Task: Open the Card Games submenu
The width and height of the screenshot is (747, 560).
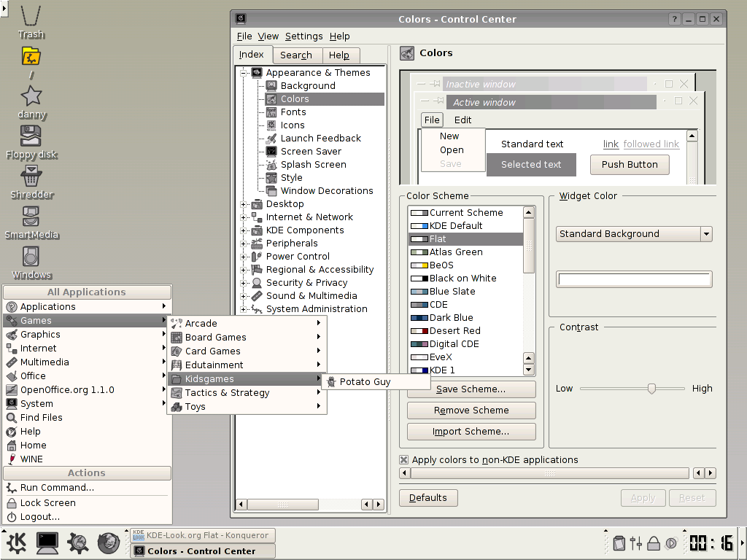Action: (x=247, y=351)
